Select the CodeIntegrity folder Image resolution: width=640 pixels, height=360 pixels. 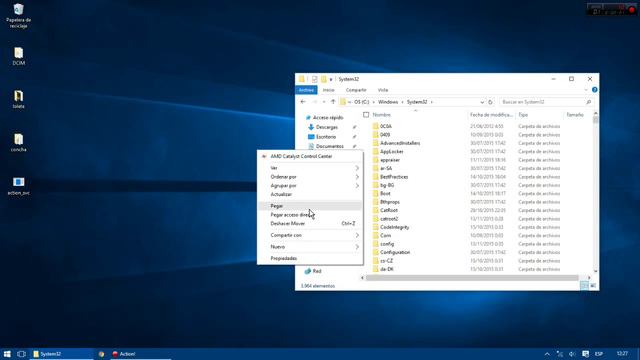tap(394, 227)
